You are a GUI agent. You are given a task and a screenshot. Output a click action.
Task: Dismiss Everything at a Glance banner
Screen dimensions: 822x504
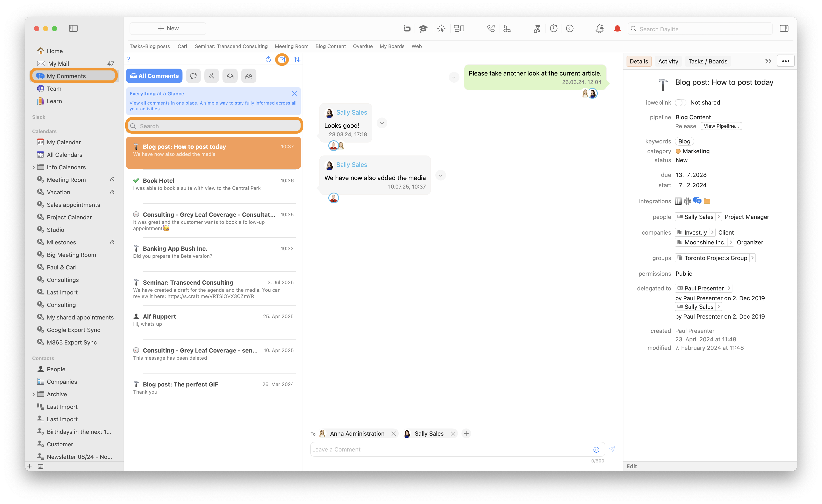(x=294, y=93)
